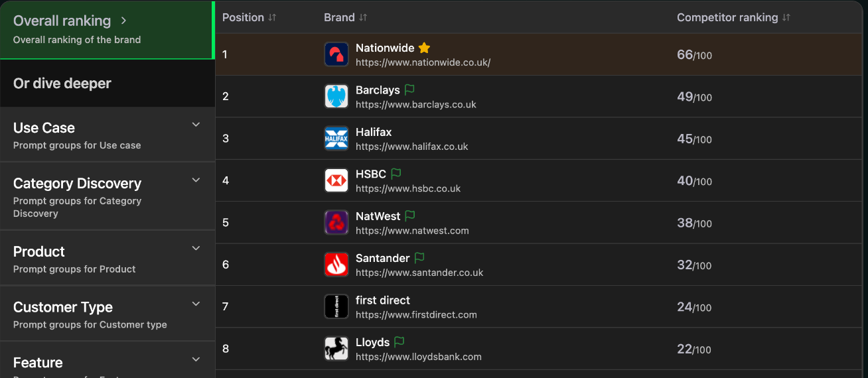Image resolution: width=868 pixels, height=378 pixels.
Task: Expand the Feature section chevron
Action: pyautogui.click(x=196, y=359)
